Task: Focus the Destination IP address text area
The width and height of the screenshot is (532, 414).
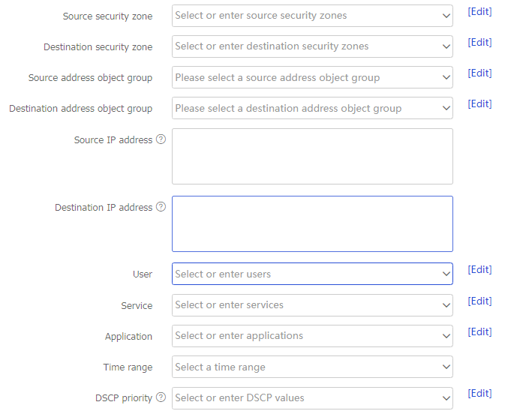Action: (x=312, y=223)
